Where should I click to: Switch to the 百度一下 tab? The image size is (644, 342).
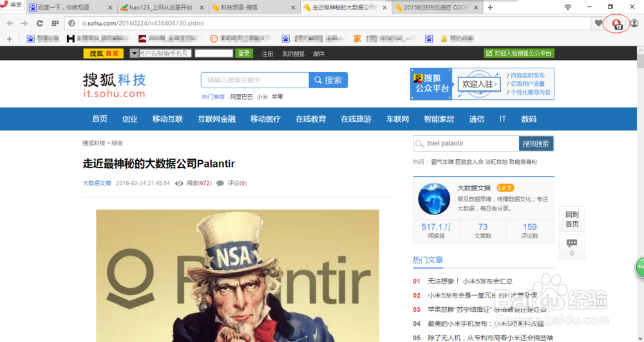(x=71, y=7)
